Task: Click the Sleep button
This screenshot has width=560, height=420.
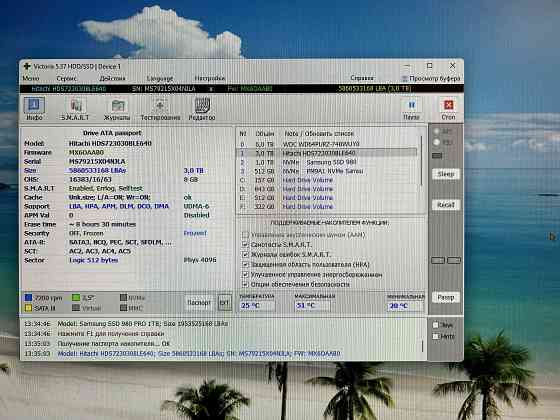Action: pos(446,174)
